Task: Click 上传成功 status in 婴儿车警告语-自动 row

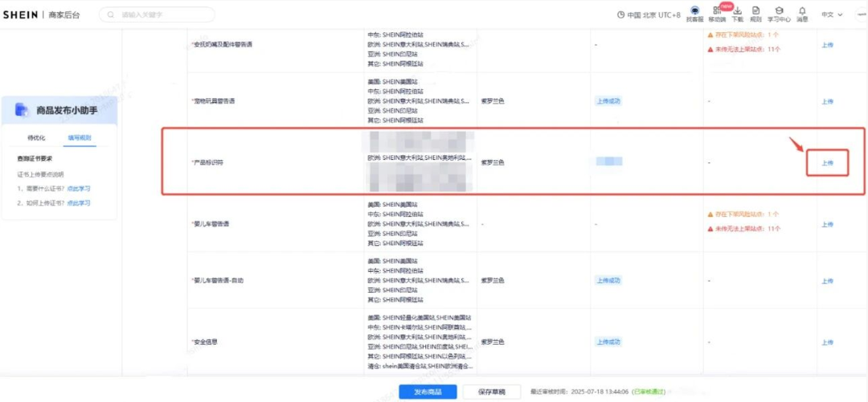Action: pyautogui.click(x=608, y=281)
